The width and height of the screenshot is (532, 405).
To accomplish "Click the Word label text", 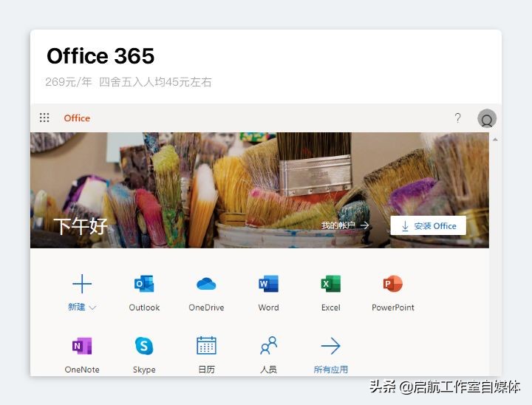I will (268, 307).
